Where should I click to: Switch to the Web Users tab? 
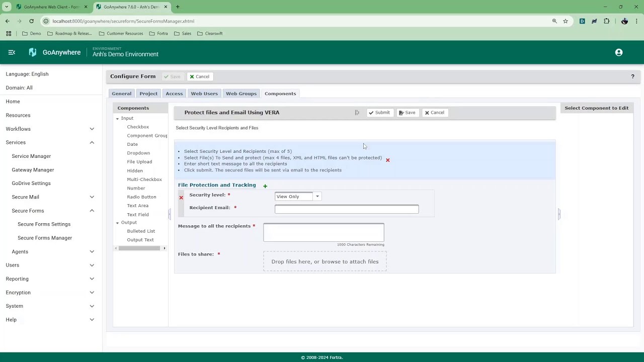pyautogui.click(x=204, y=94)
